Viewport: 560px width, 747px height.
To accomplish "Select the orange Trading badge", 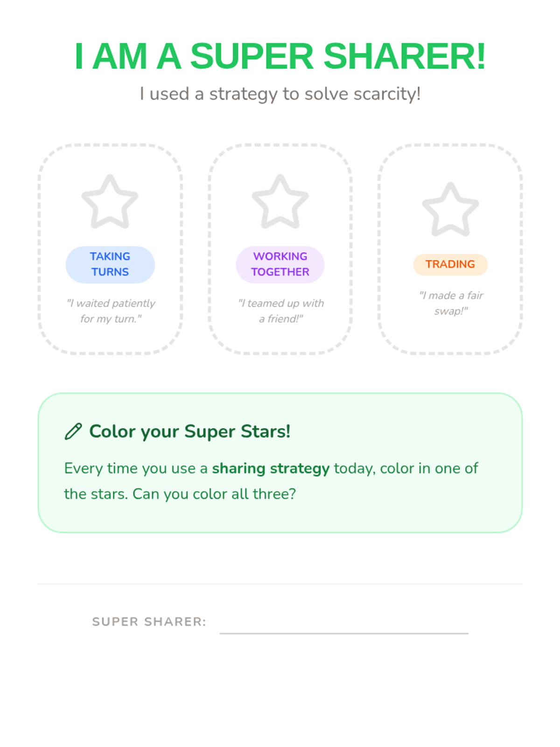I will (x=450, y=264).
